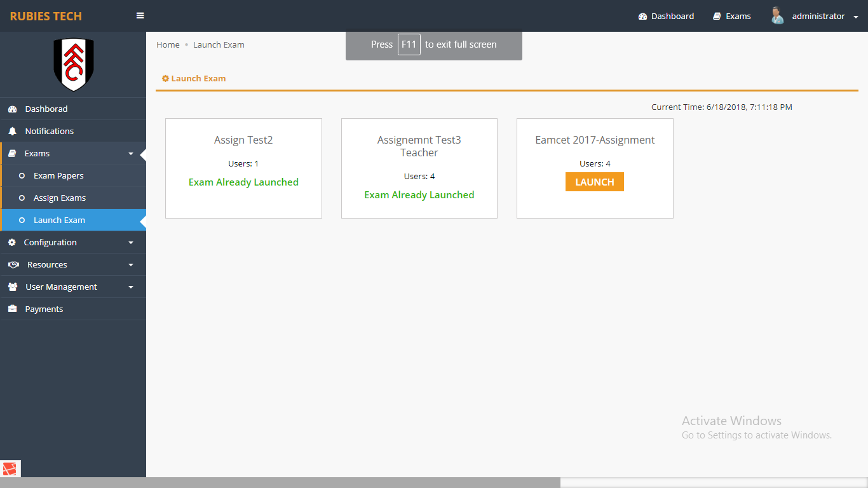Click the Exams book icon in top bar

pyautogui.click(x=717, y=17)
